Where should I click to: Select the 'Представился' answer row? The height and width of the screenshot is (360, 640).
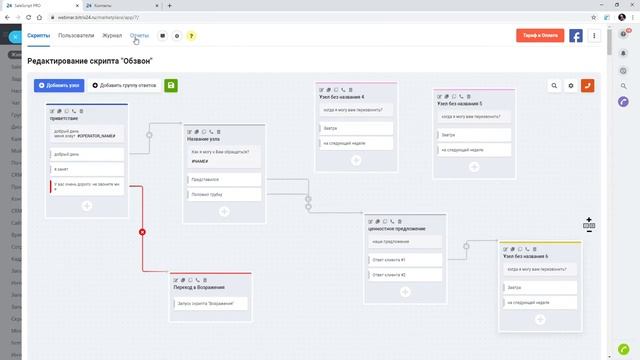pyautogui.click(x=224, y=180)
